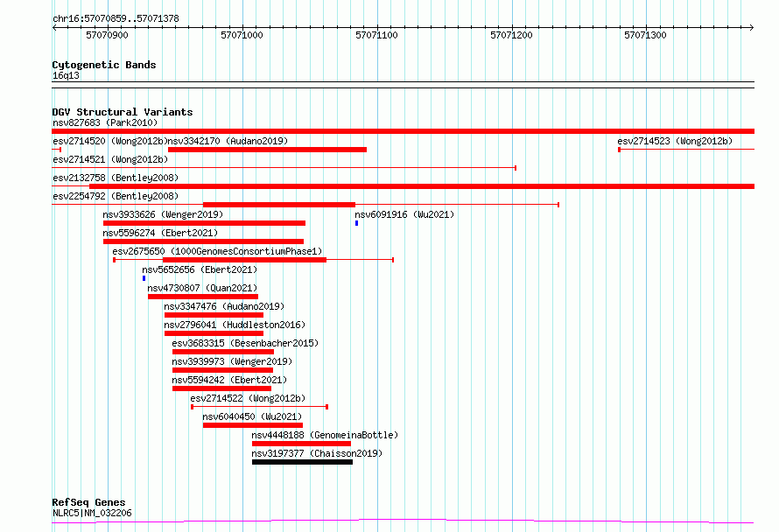Click the red bar of nsv3347476
Viewport: 779px width, 532px height.
(214, 315)
